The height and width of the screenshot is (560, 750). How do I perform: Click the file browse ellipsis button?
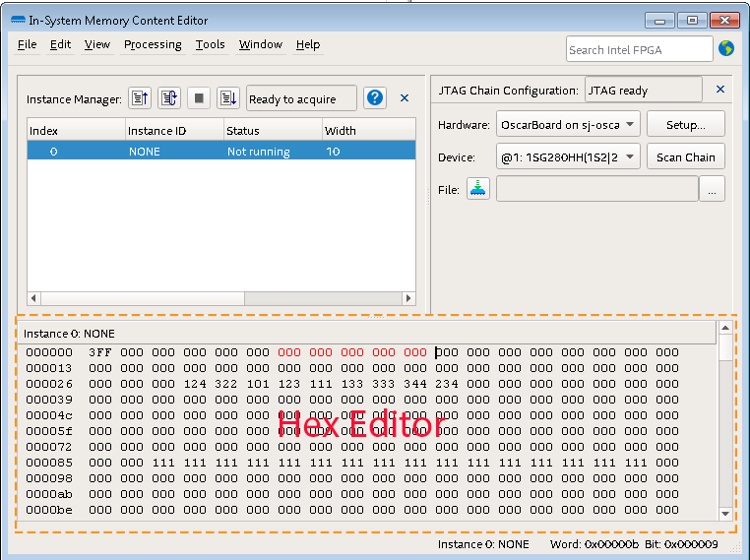click(x=712, y=189)
